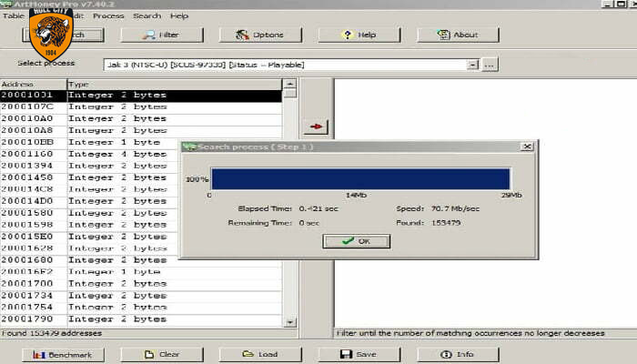Click the Clear button
Viewport: 637px width, 364px height.
click(x=162, y=355)
